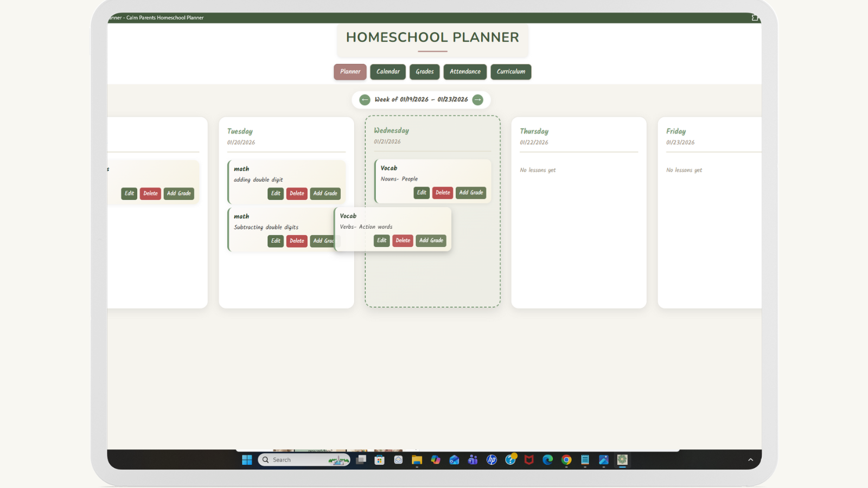The width and height of the screenshot is (868, 488).
Task: Edit the 'adding double digit' math lesson
Action: [x=276, y=194]
